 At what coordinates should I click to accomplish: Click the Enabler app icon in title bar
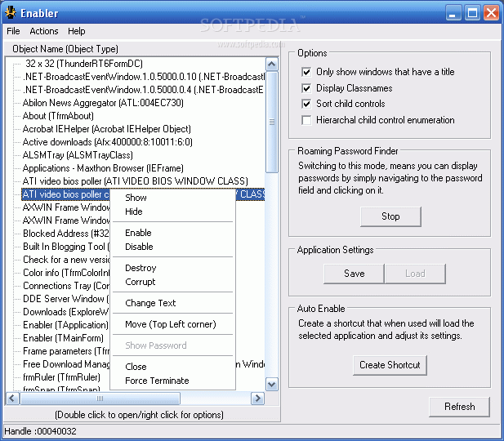coord(11,13)
